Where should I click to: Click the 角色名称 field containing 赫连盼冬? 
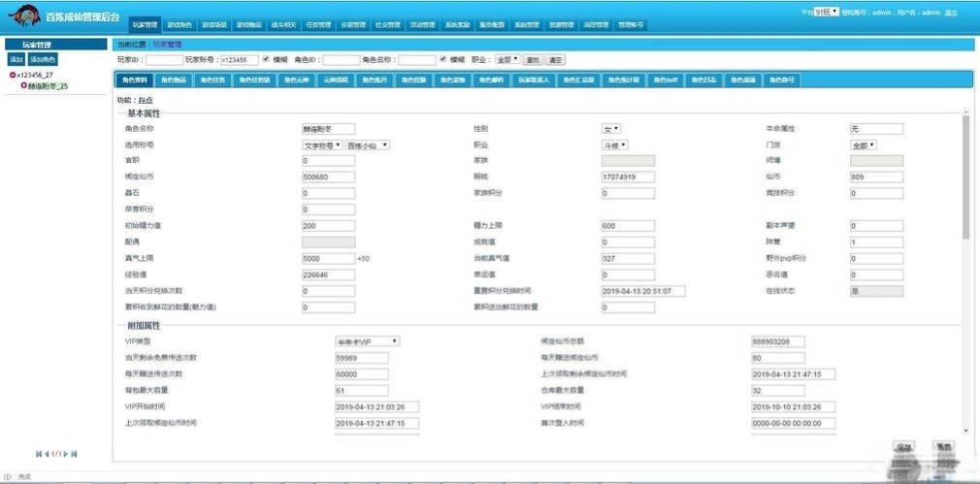click(x=329, y=129)
